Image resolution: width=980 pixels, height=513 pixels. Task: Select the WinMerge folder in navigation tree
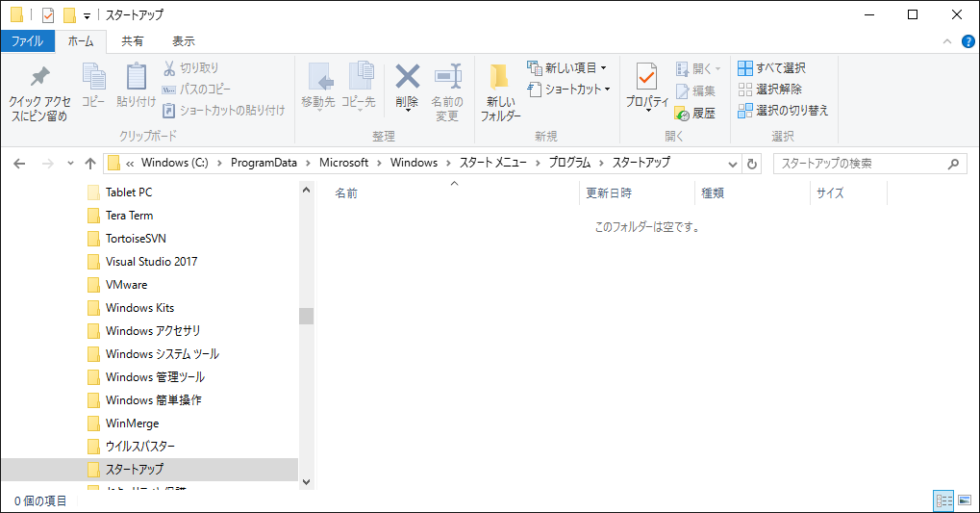click(132, 423)
